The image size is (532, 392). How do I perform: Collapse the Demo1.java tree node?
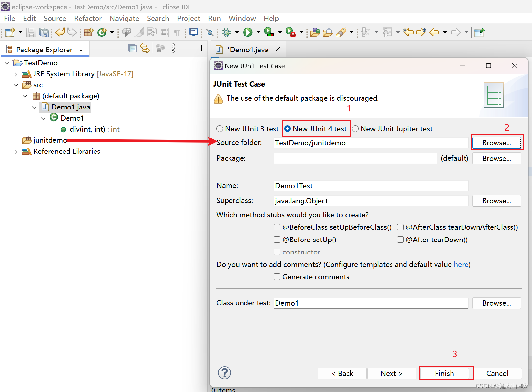click(34, 107)
